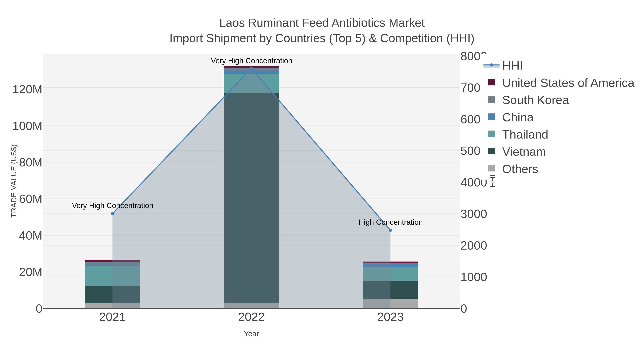Click the 2022 x-axis tick label
Screen dimensions: 644x362
pos(252,317)
